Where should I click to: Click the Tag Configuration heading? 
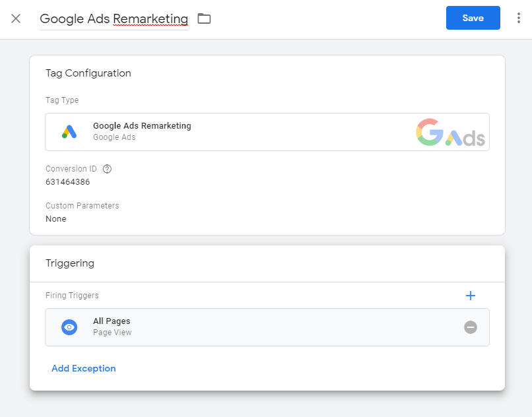(x=88, y=73)
